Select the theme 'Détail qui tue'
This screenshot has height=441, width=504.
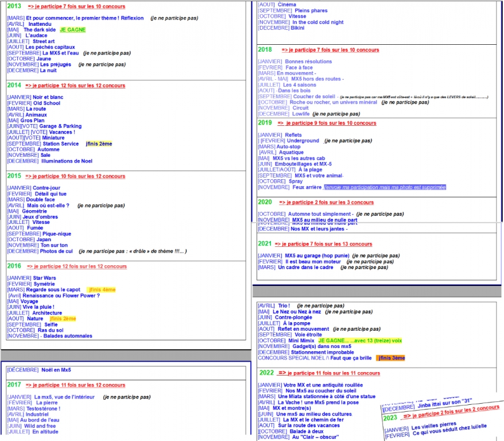click(x=51, y=194)
